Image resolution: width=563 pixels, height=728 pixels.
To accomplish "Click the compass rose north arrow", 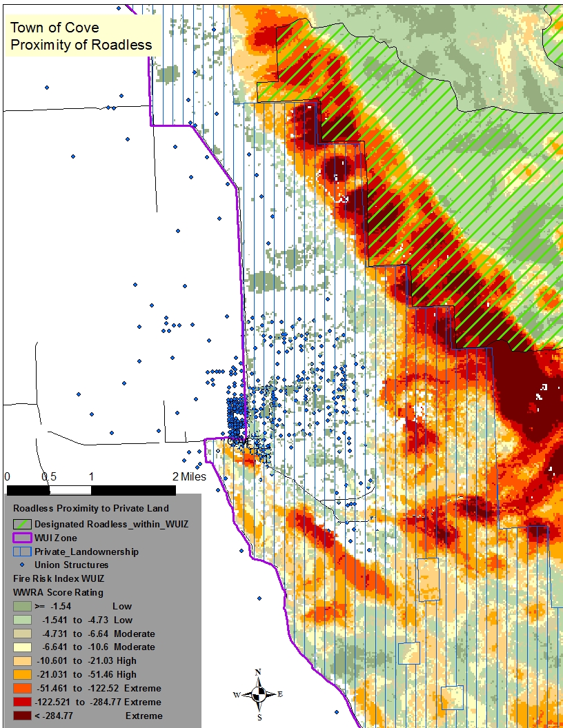I will (x=259, y=682).
